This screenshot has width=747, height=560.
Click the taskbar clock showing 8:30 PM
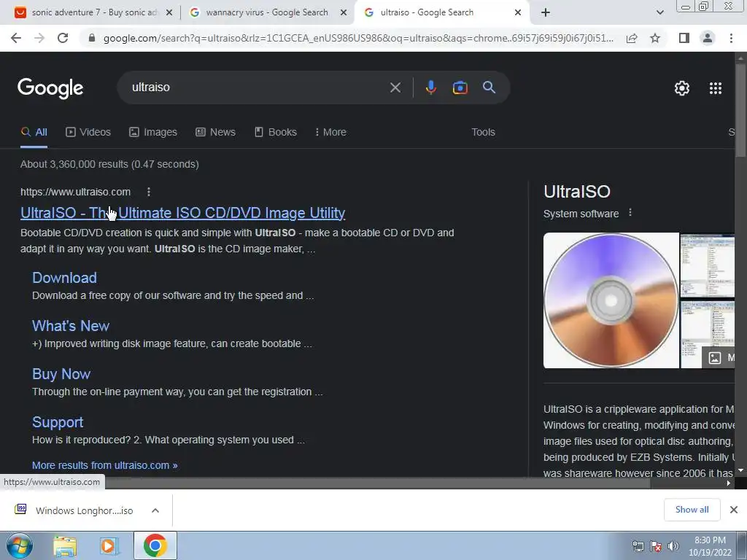coord(710,546)
